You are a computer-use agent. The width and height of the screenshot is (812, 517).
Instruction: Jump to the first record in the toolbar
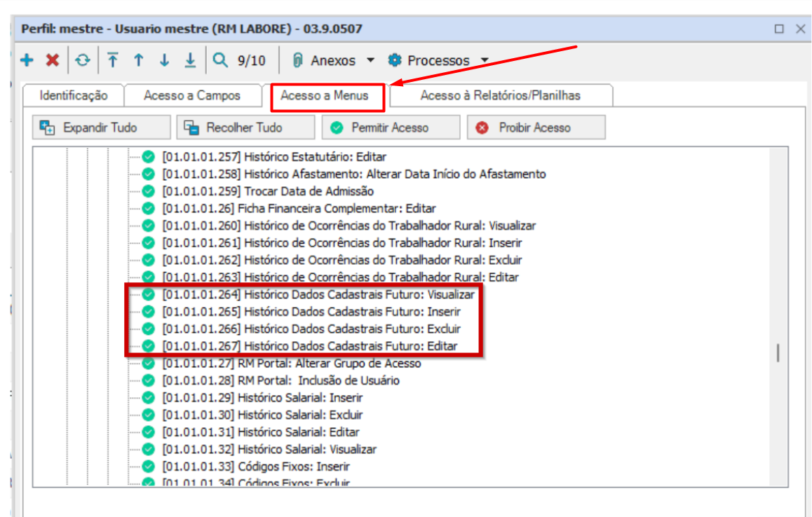point(113,60)
